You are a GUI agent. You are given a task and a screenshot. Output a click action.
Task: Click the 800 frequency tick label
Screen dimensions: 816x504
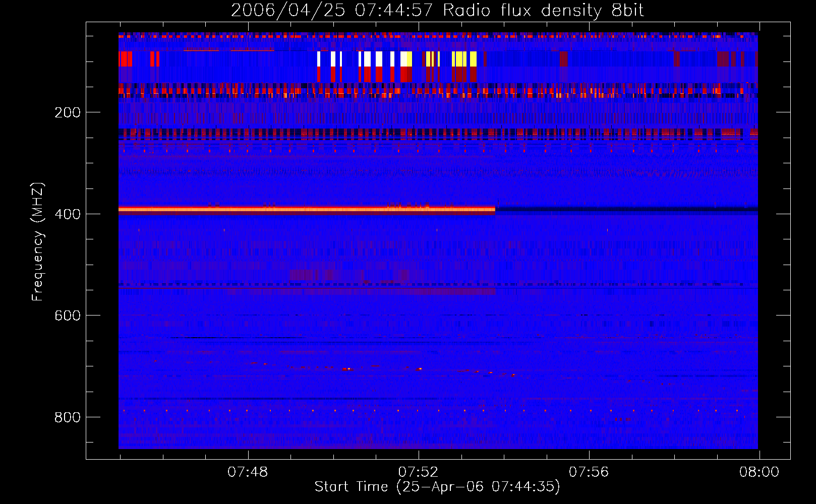pos(68,417)
